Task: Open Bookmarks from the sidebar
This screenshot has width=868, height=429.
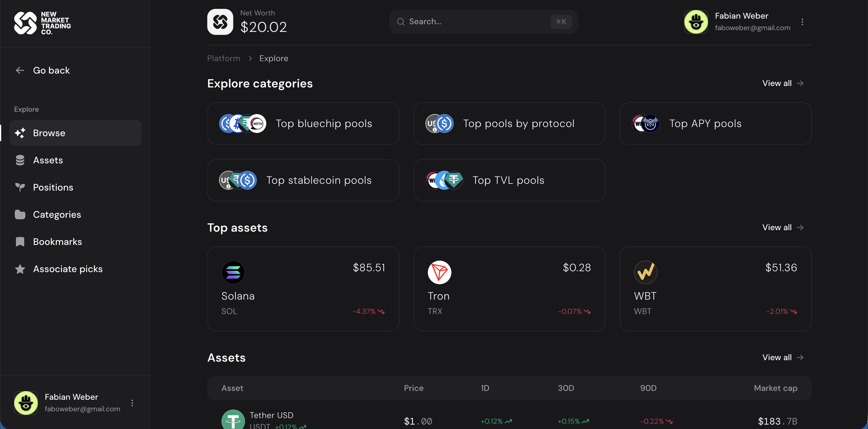Action: coord(57,242)
